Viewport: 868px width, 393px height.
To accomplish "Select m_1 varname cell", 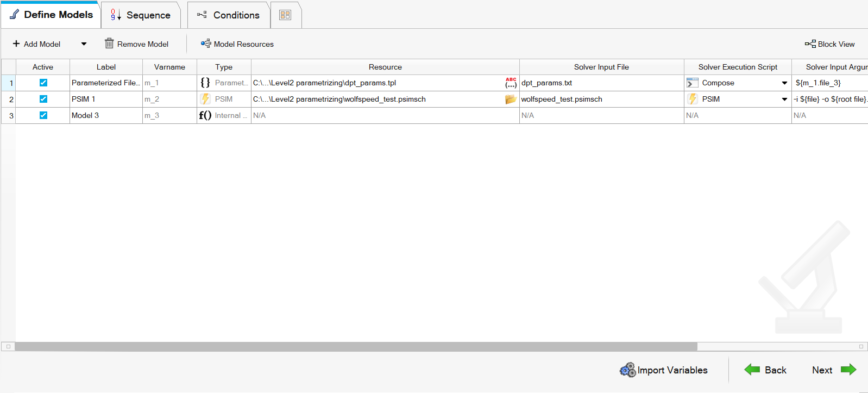I will click(169, 83).
